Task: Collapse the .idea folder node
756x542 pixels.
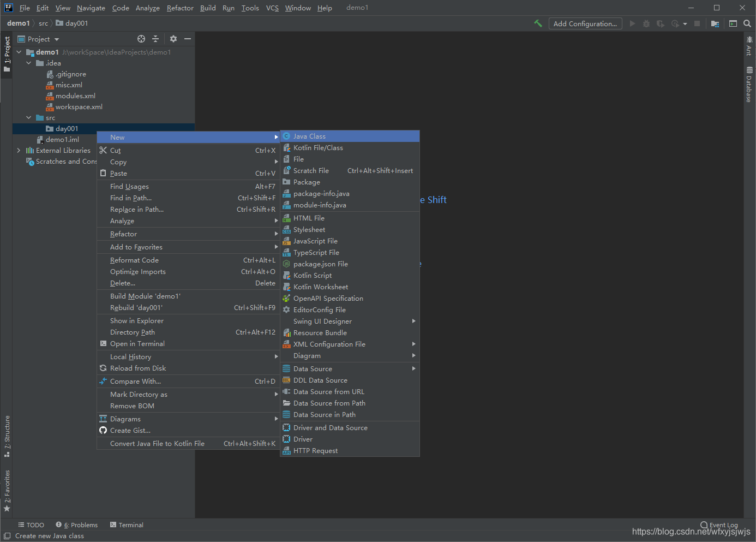Action: 29,63
